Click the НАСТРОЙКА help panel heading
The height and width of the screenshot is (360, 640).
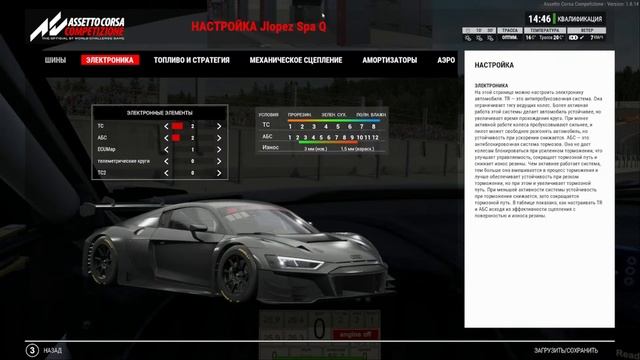tap(494, 65)
